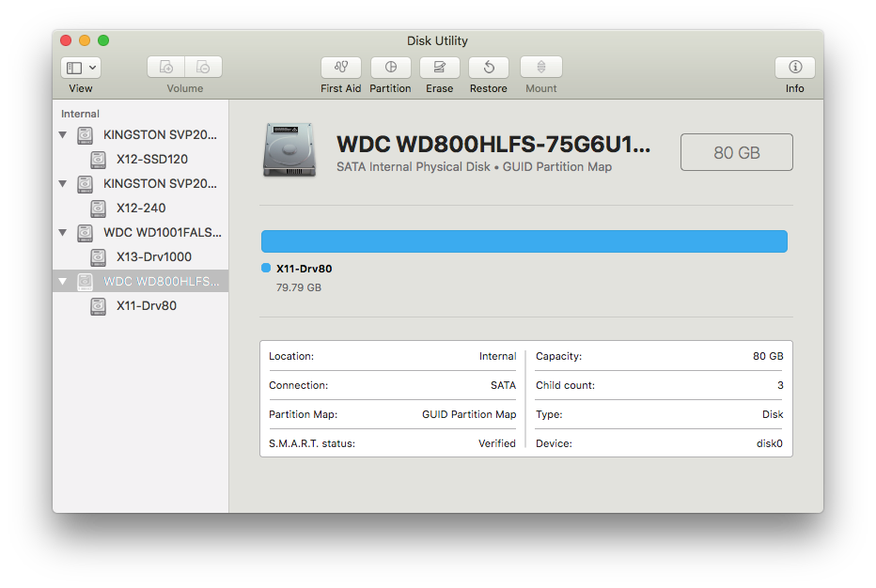Click the X13-Drv1000 volume icon
This screenshot has height=588, width=876.
tap(99, 257)
